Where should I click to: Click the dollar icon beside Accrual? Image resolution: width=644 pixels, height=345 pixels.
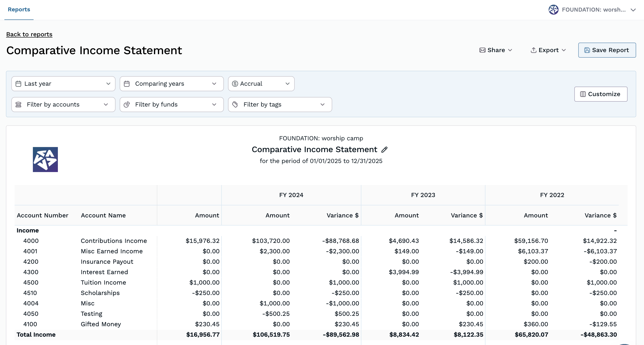coord(235,84)
